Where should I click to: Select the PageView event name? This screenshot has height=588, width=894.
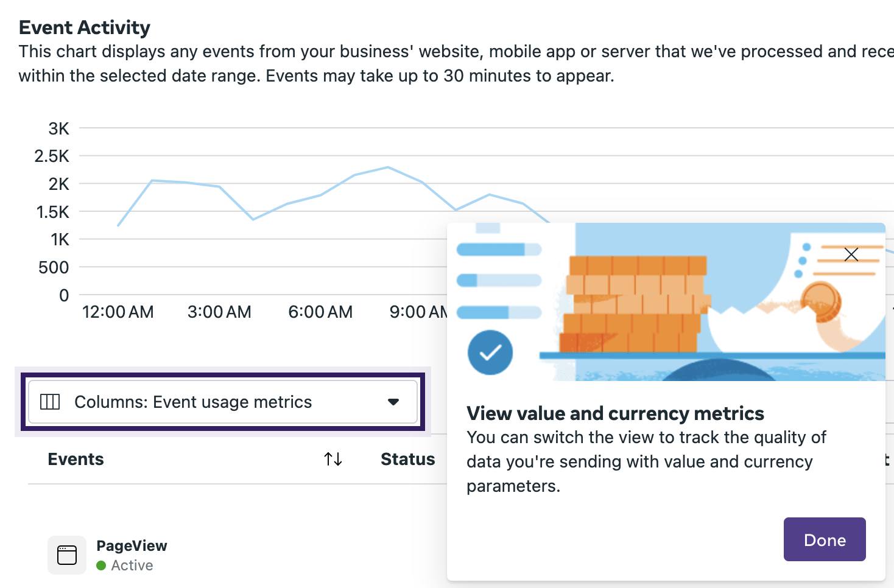(132, 545)
